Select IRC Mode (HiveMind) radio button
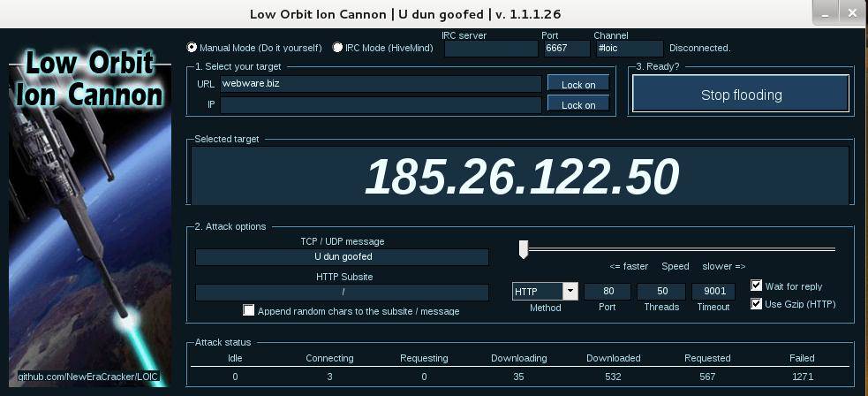This screenshot has height=396, width=868. click(x=337, y=48)
